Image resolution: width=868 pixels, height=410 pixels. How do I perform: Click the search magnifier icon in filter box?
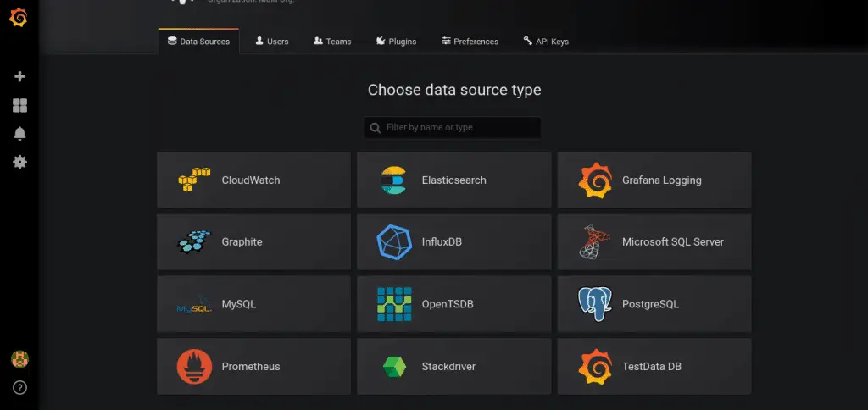(x=376, y=128)
